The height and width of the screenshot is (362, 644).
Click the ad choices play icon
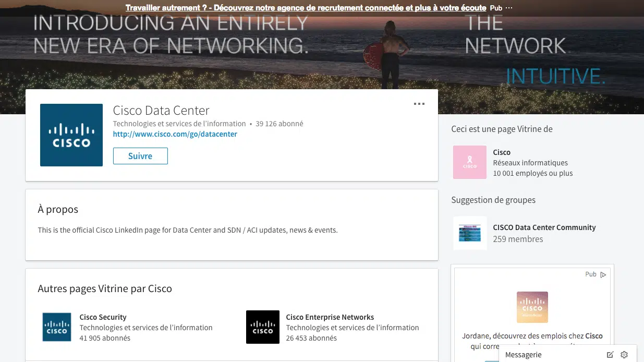tap(603, 274)
